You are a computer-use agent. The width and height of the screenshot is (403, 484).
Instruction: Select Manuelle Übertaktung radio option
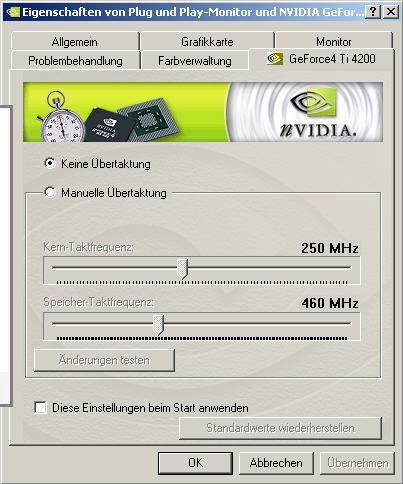pos(50,192)
